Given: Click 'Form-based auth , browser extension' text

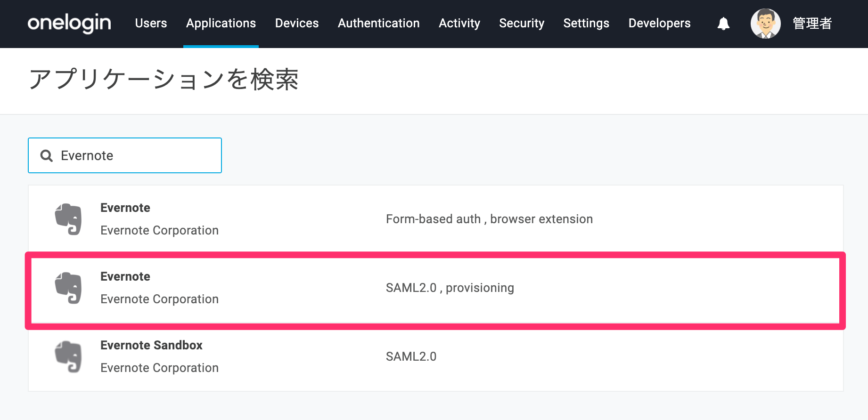Looking at the screenshot, I should 489,219.
